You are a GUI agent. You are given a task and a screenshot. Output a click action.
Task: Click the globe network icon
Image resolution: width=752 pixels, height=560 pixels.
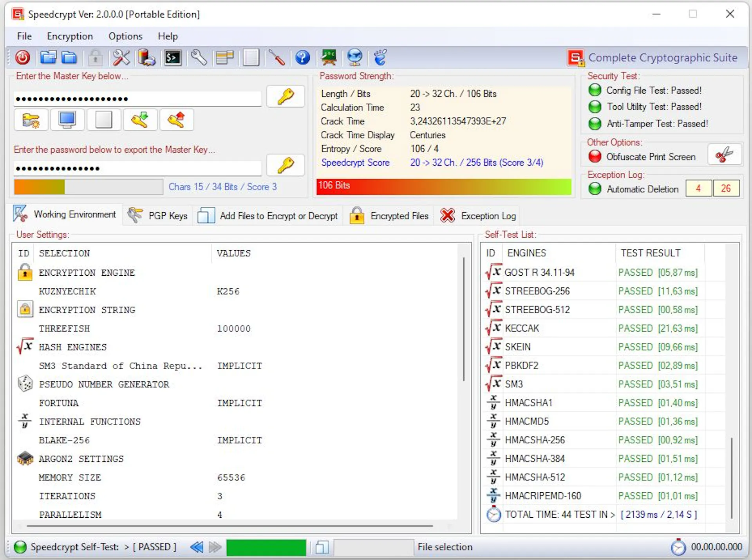(354, 58)
